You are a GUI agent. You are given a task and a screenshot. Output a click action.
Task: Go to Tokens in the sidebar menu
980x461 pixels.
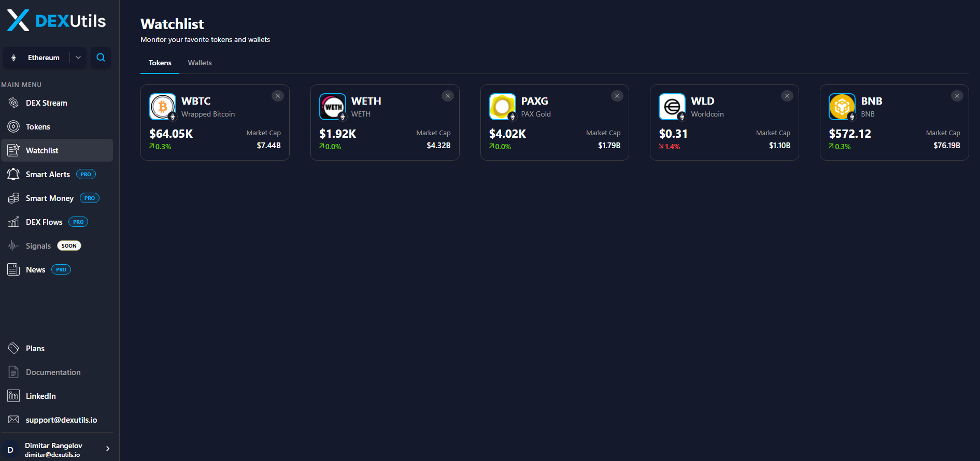coord(57,126)
